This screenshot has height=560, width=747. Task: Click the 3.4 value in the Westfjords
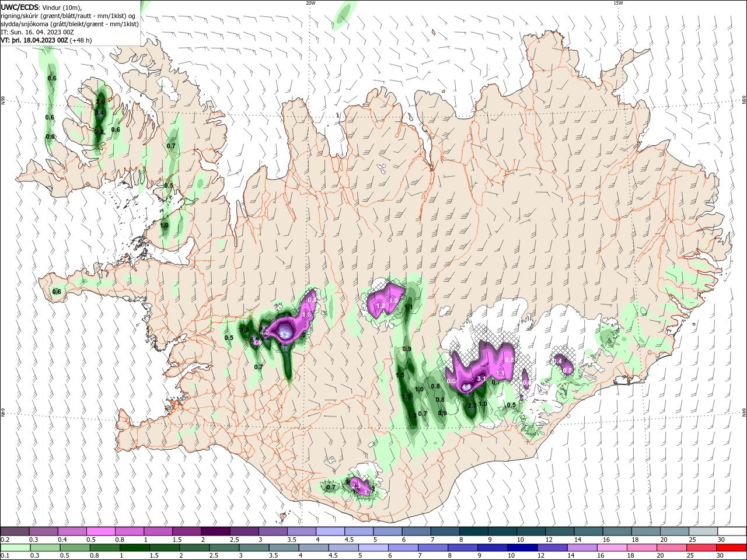pyautogui.click(x=100, y=113)
